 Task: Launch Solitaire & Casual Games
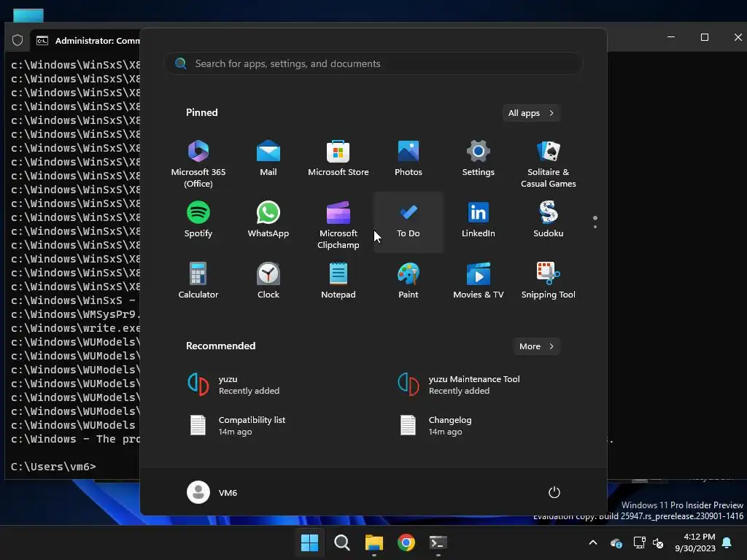pos(549,164)
